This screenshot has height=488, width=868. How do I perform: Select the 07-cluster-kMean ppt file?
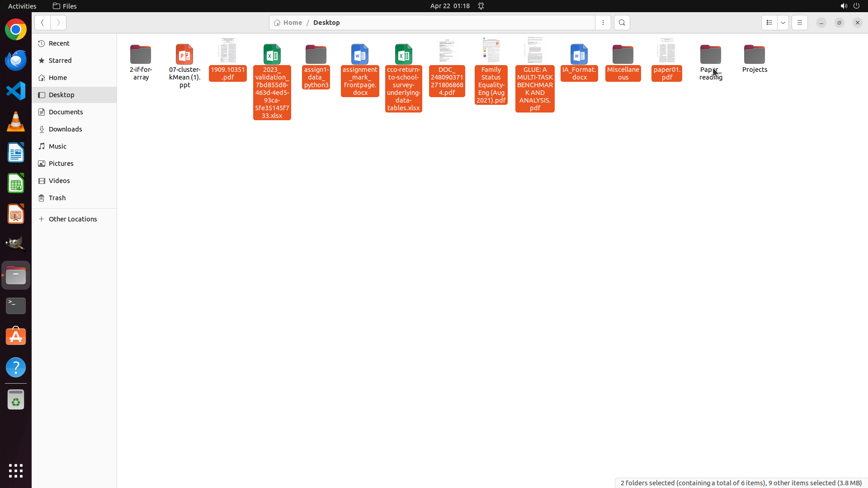click(x=184, y=55)
